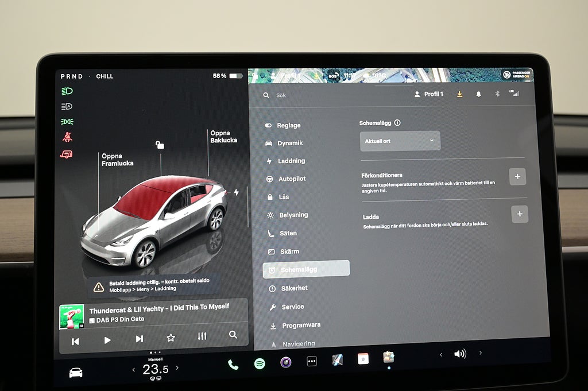Increase cabin temperature with right arrow

177,368
